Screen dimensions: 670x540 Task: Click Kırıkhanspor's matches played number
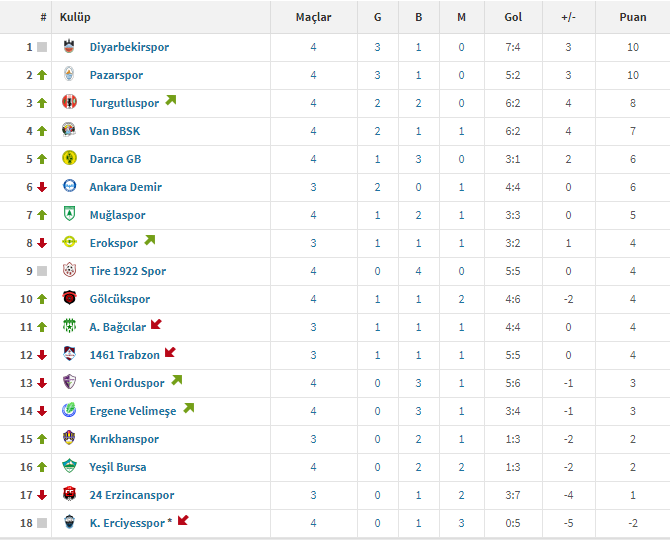point(314,439)
